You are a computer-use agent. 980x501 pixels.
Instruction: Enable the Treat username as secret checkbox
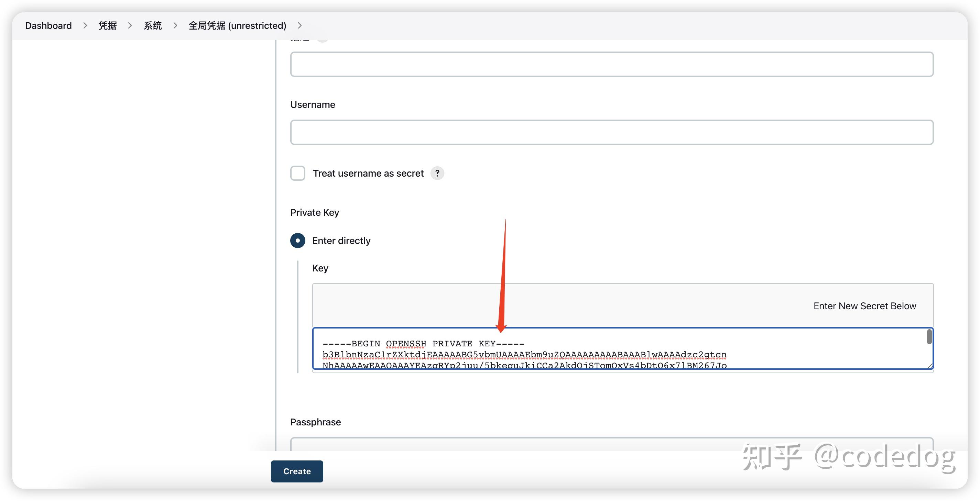(297, 173)
